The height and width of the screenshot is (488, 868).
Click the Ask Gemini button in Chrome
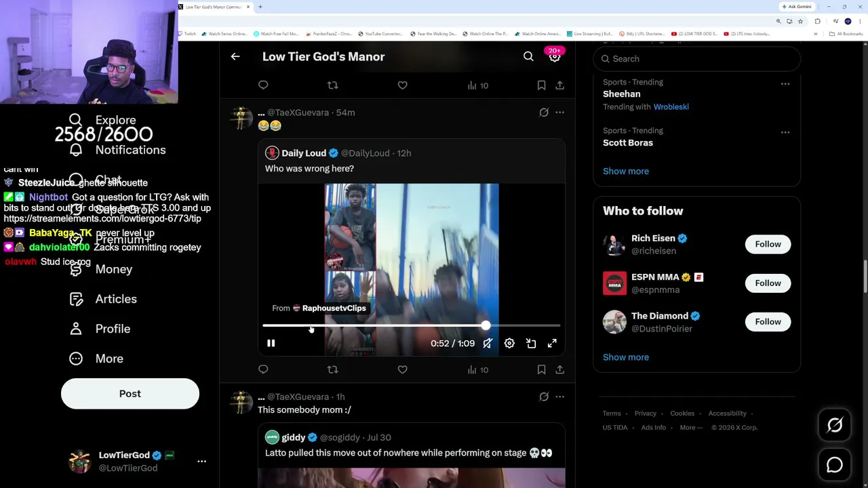pyautogui.click(x=796, y=7)
